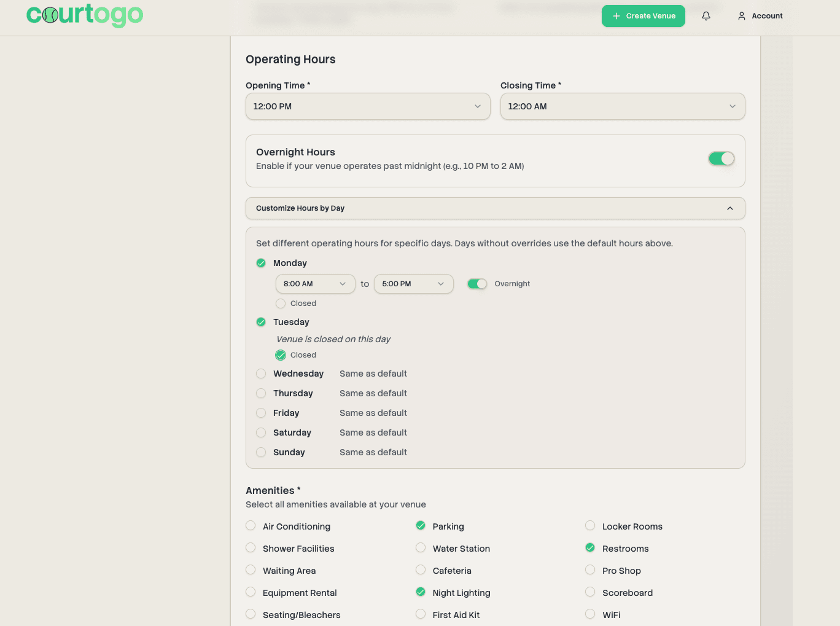The height and width of the screenshot is (626, 840).
Task: Uncheck the Monday override checkbox
Action: tap(261, 263)
